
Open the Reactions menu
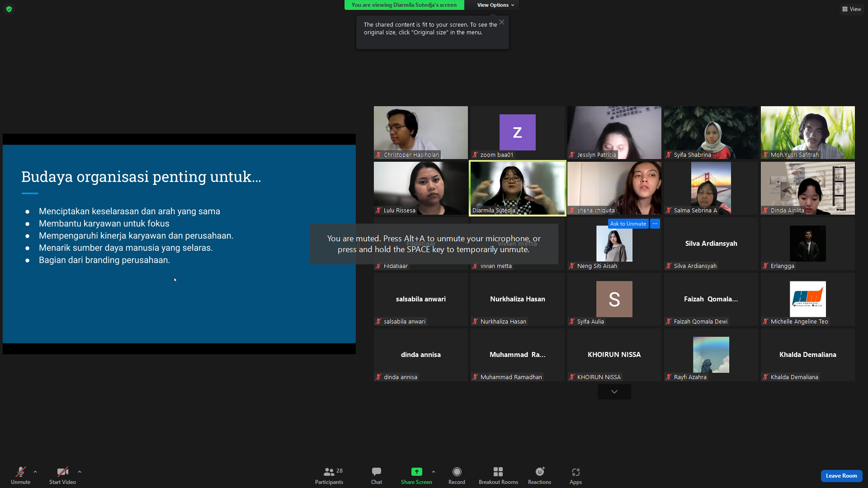(539, 475)
